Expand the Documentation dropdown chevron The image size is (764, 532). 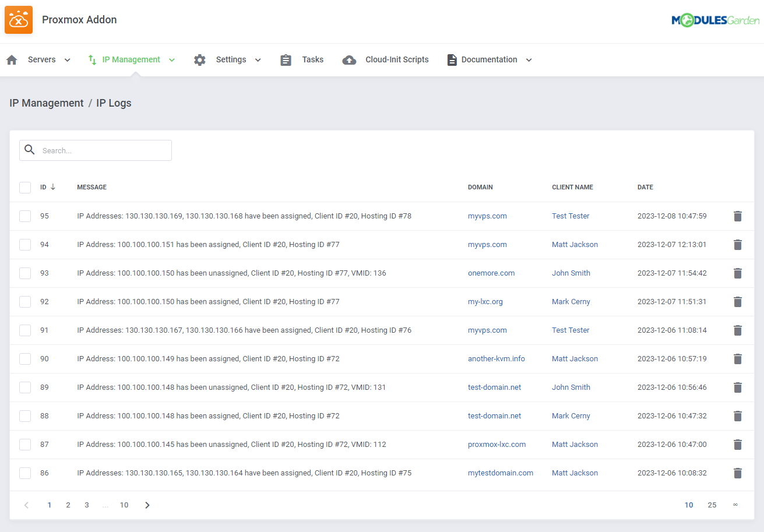[x=529, y=60]
